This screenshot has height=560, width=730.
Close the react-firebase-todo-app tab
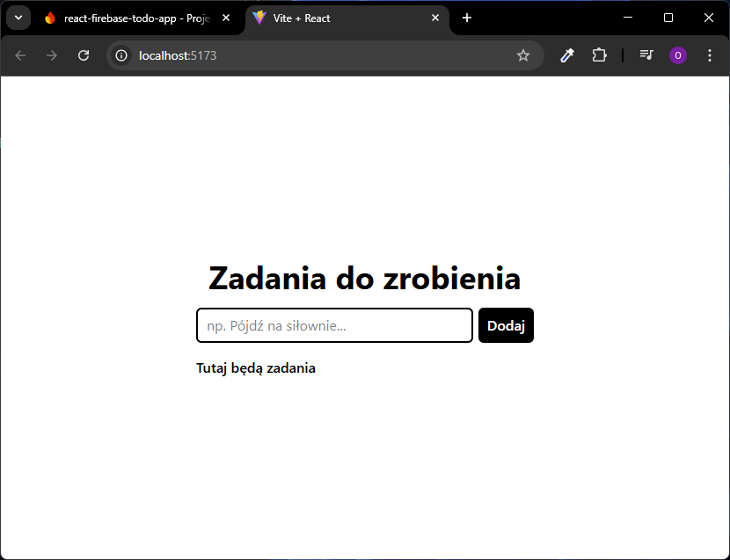[226, 18]
